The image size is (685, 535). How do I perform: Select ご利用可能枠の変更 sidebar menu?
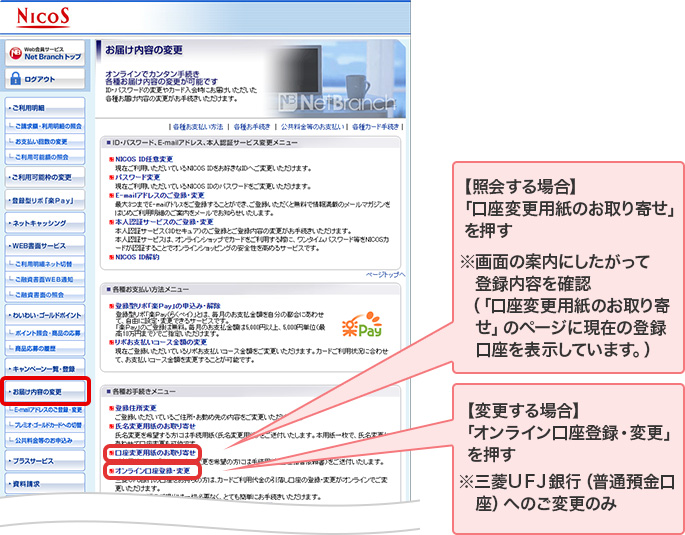click(x=45, y=177)
